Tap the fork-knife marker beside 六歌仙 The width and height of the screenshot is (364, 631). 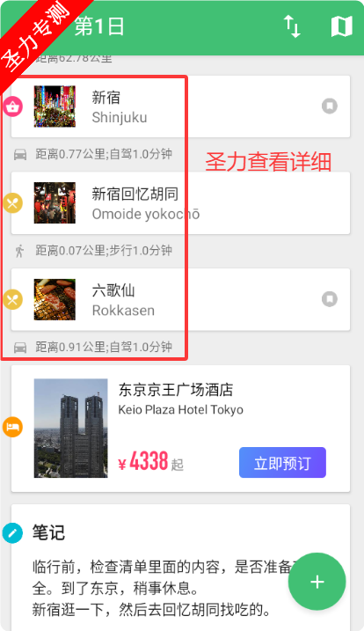[12, 299]
